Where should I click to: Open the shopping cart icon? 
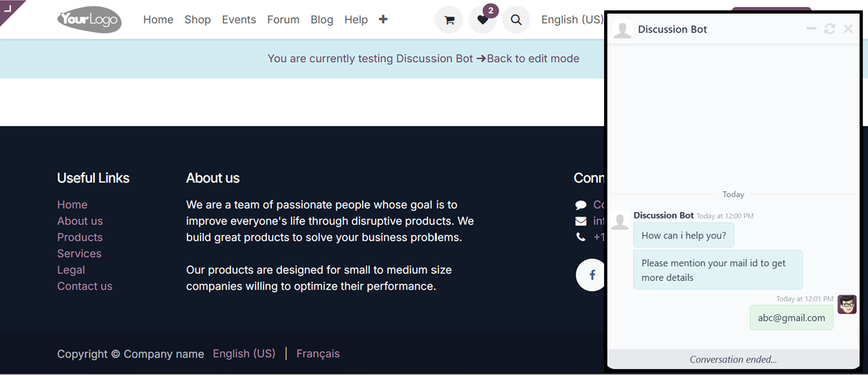449,20
